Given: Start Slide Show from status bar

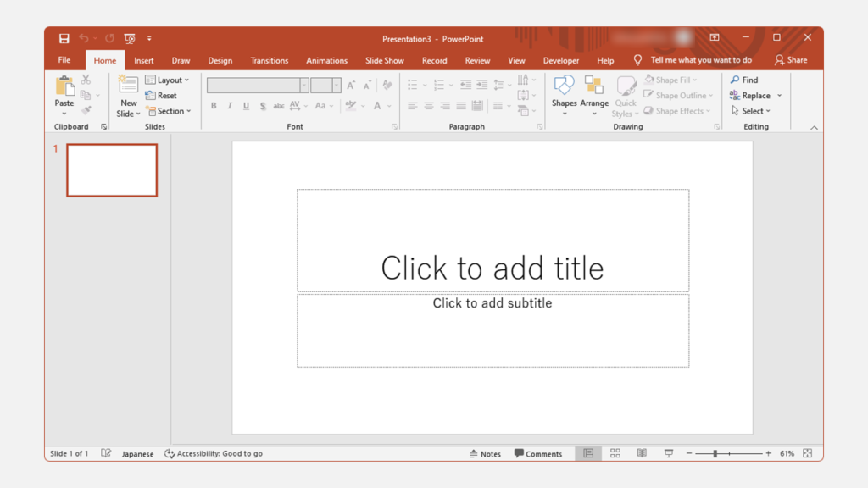Looking at the screenshot, I should click(x=669, y=454).
